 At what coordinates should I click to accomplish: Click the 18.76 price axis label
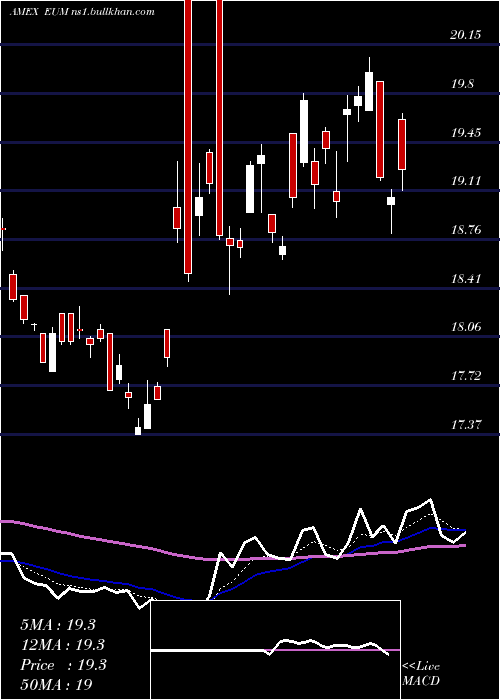pyautogui.click(x=466, y=230)
